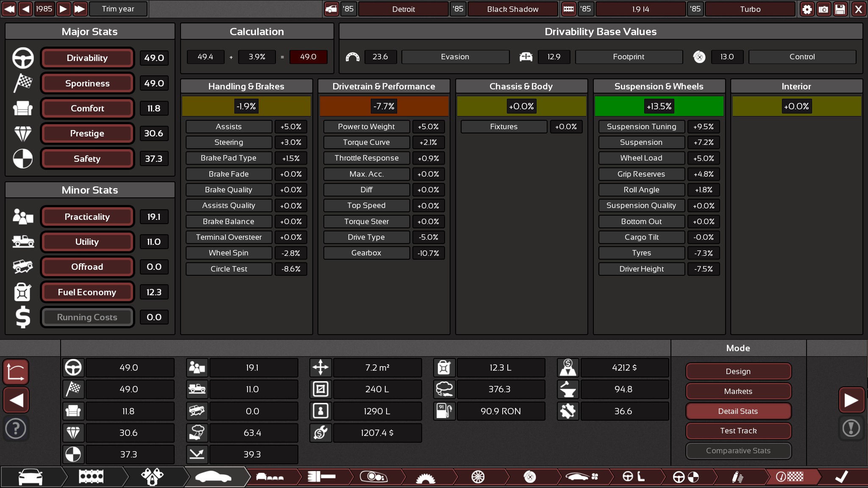Click the large next arrow button
Image resolution: width=868 pixels, height=488 pixels.
pos(851,400)
